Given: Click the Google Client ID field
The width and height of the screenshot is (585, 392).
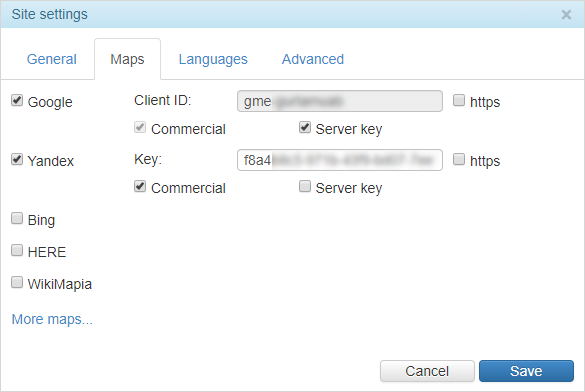Looking at the screenshot, I should (340, 101).
